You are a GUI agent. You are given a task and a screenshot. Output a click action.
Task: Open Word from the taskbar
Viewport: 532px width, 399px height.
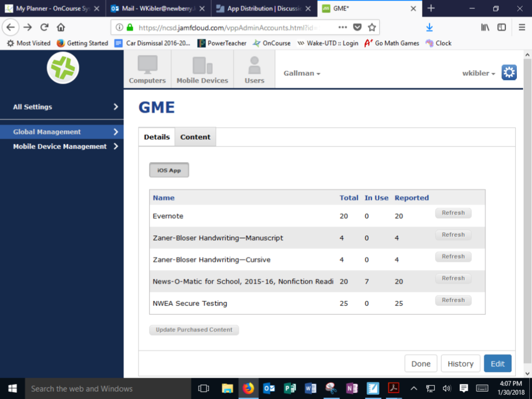click(x=310, y=388)
